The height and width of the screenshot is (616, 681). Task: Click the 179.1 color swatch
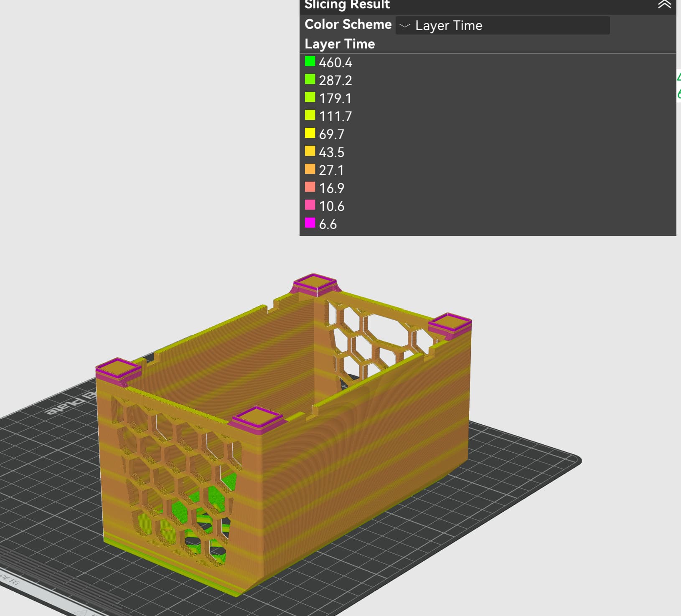(x=310, y=97)
